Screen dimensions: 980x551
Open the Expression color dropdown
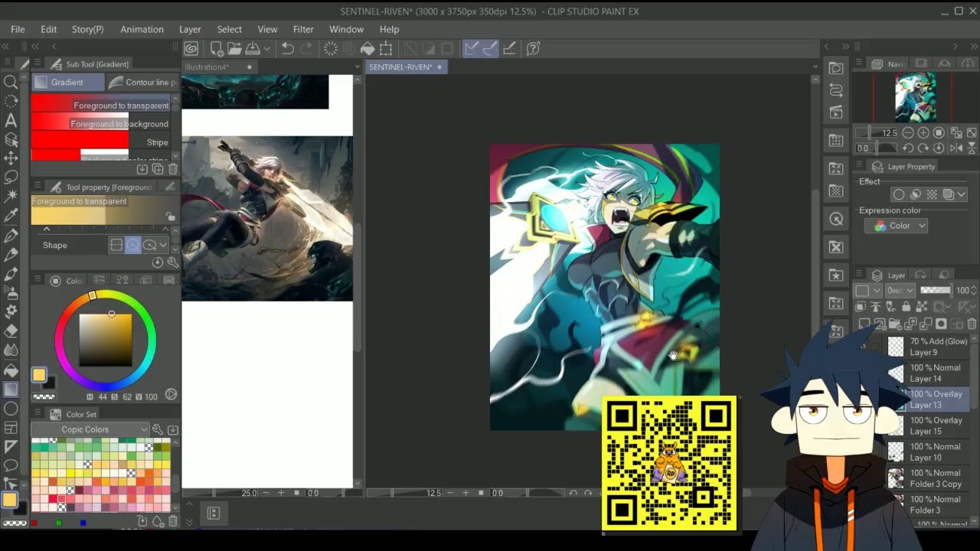896,226
